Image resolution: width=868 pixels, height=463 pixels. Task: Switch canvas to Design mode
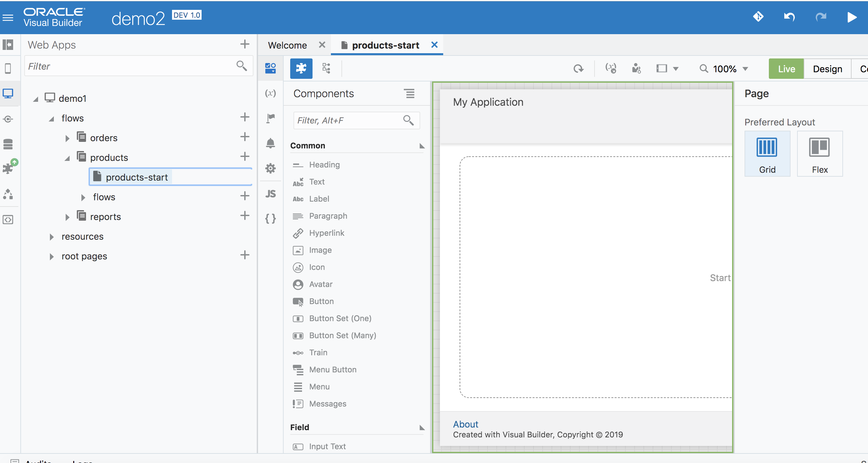click(x=827, y=69)
